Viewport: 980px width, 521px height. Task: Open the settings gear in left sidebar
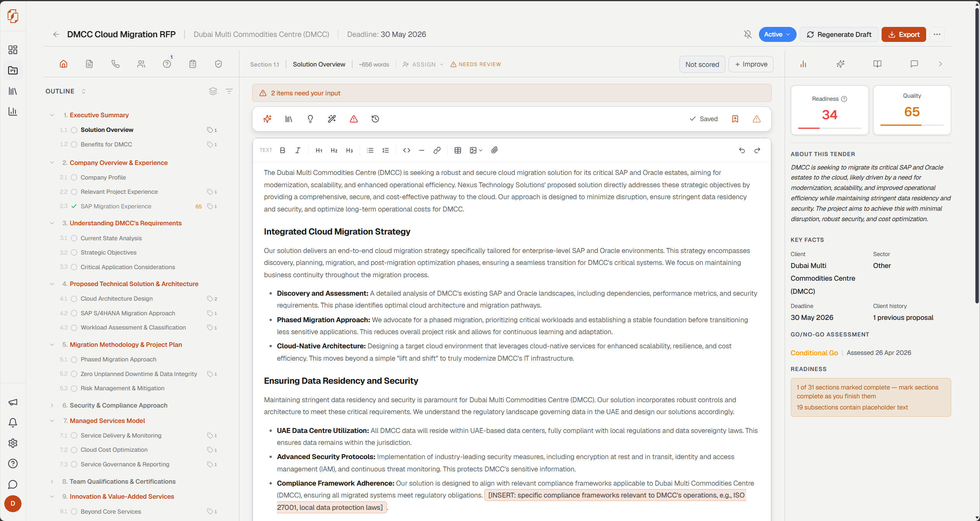point(13,443)
